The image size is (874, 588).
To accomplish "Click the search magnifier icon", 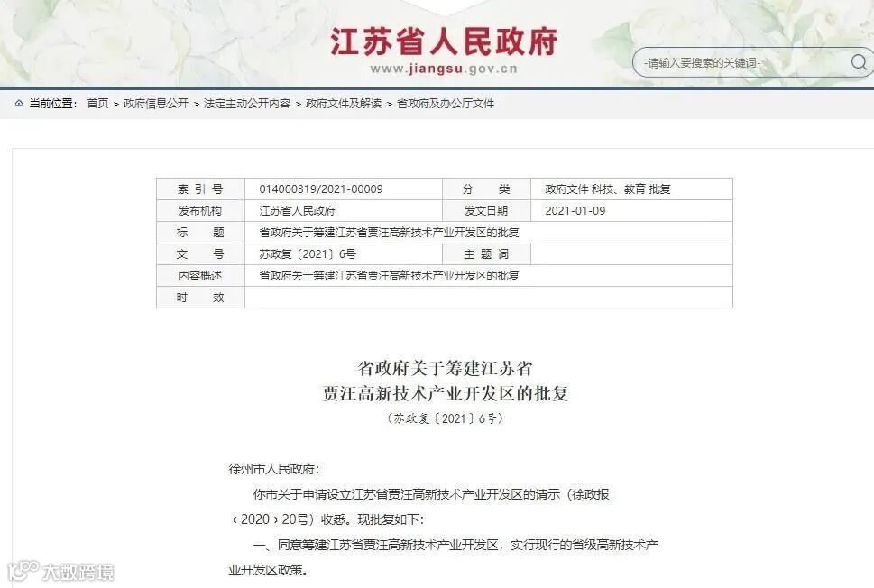I will pyautogui.click(x=859, y=62).
